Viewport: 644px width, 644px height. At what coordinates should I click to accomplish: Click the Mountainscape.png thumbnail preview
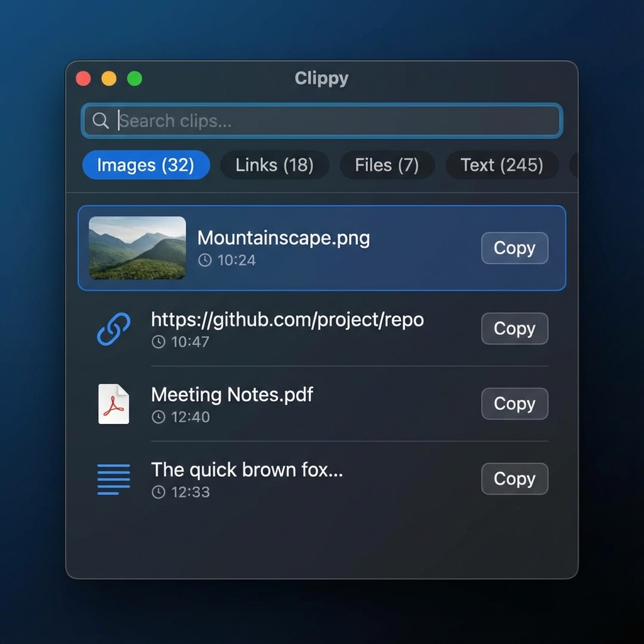(x=137, y=248)
